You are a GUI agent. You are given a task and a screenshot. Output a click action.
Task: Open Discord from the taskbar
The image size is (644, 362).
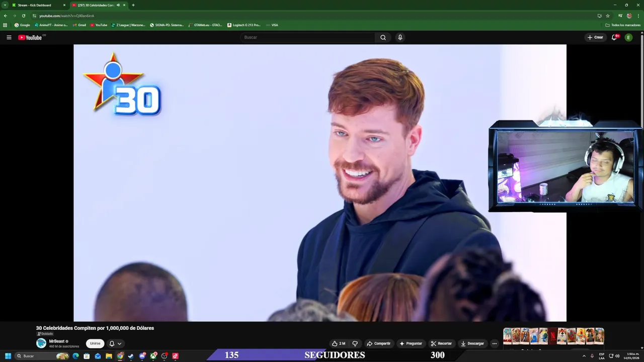point(142,356)
